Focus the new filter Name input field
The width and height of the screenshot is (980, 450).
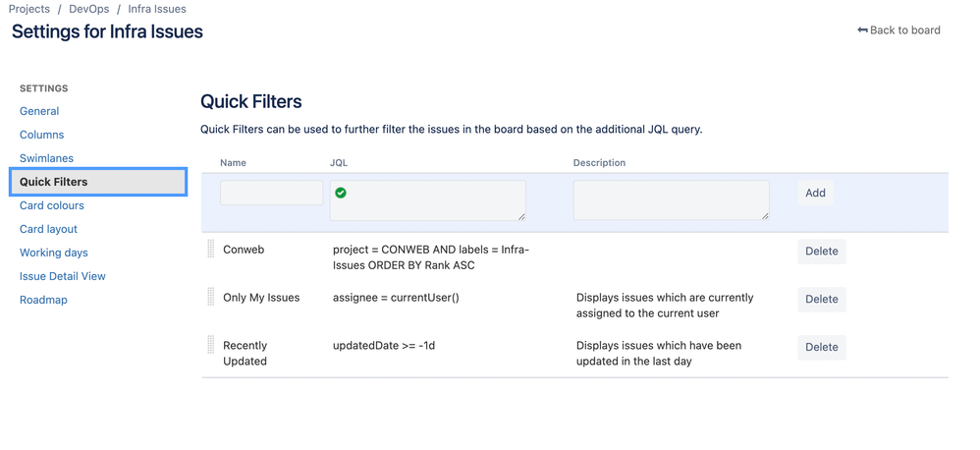coord(271,193)
